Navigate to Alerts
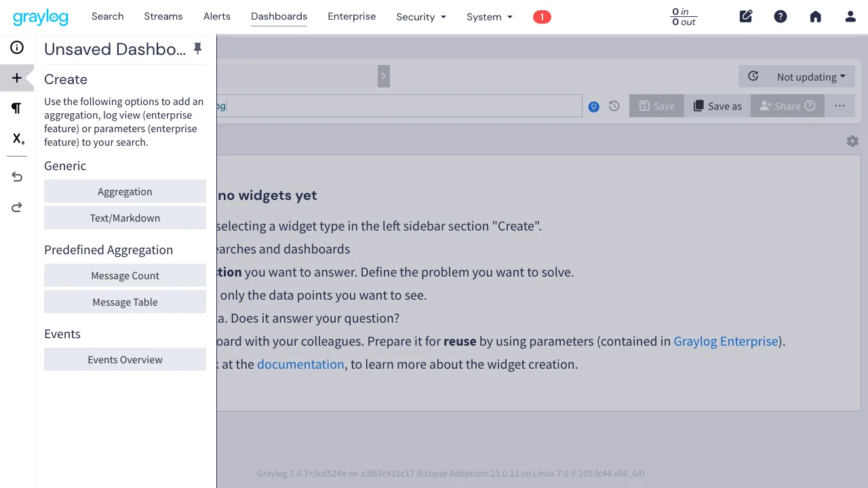The height and width of the screenshot is (488, 868). (217, 16)
